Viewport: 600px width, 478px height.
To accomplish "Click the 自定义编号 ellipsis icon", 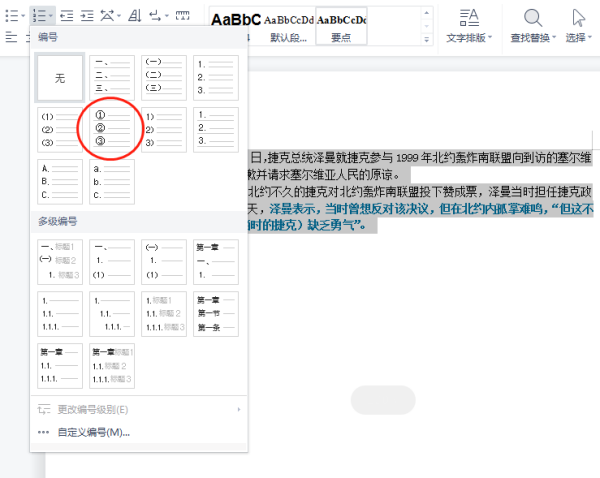I will (43, 432).
